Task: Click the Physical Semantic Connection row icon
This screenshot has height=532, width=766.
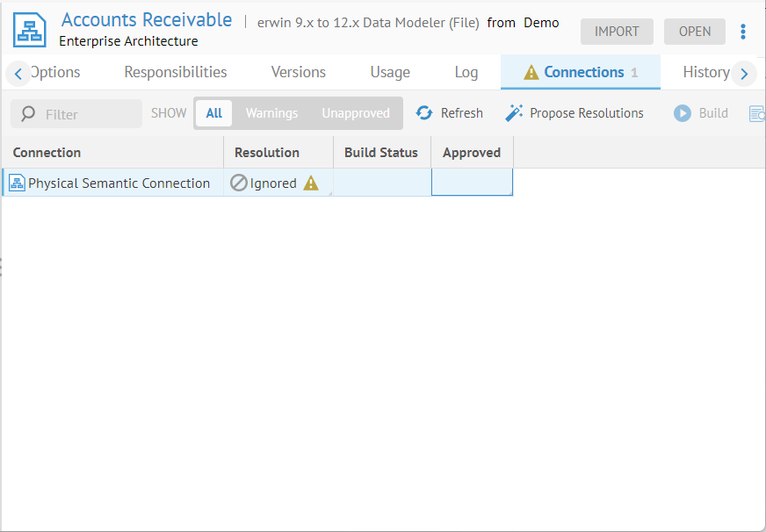Action: point(17,183)
